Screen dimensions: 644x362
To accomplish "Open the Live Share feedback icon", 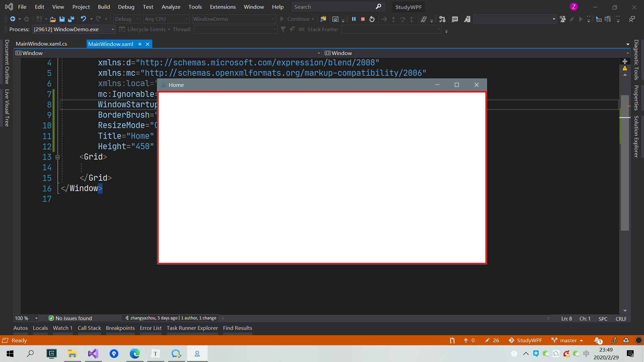I will point(632,19).
